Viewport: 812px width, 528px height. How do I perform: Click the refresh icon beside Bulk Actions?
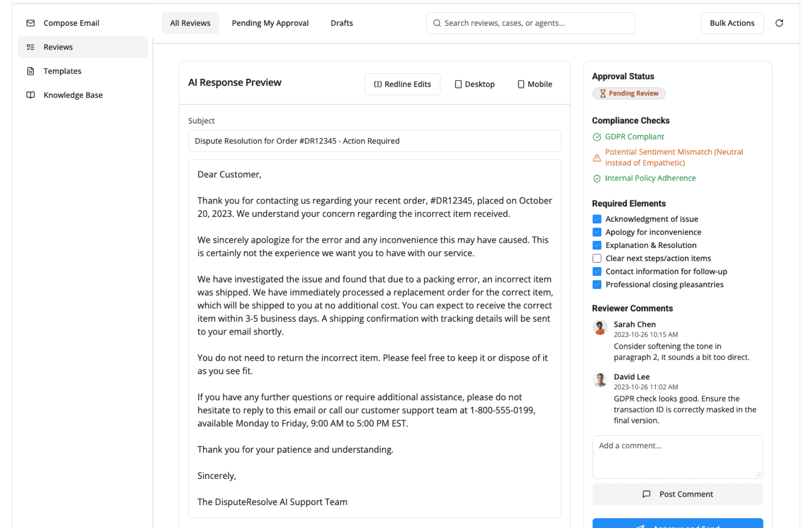779,23
